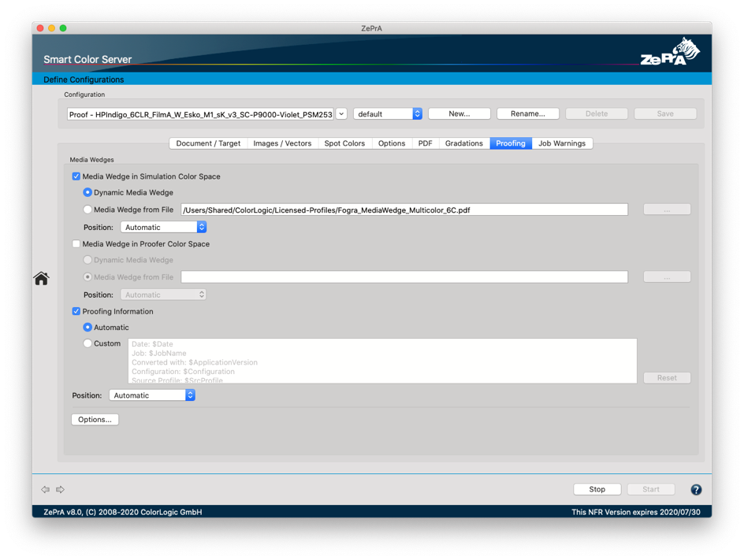Open the help question mark icon
The image size is (744, 560).
(696, 489)
